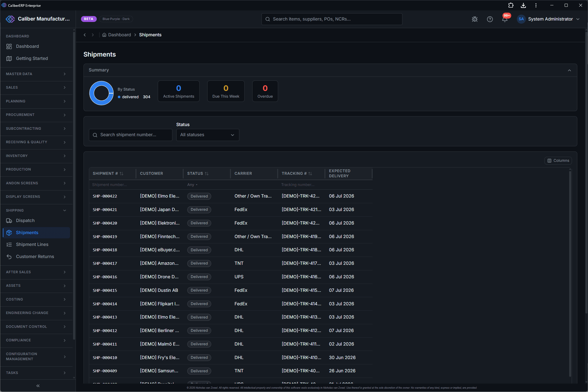Open Customer Returns page
Image resolution: width=588 pixels, height=392 pixels.
[x=36, y=257]
